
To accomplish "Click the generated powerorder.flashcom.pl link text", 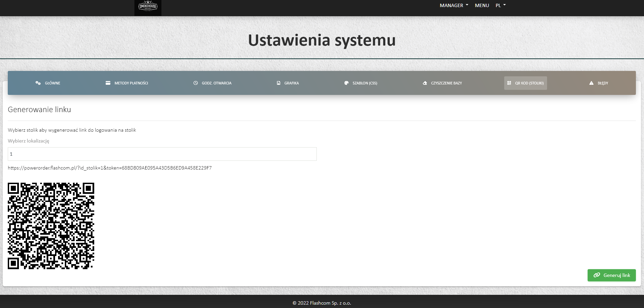I will pyautogui.click(x=110, y=168).
